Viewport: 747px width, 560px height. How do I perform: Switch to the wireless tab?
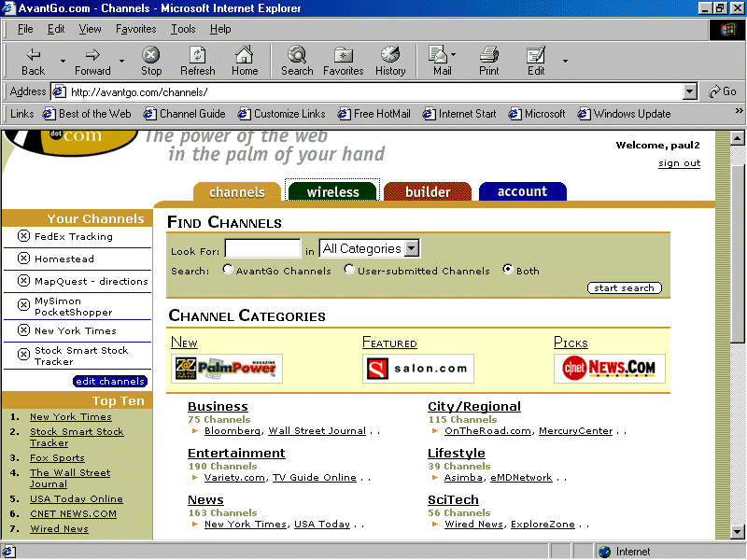click(332, 191)
